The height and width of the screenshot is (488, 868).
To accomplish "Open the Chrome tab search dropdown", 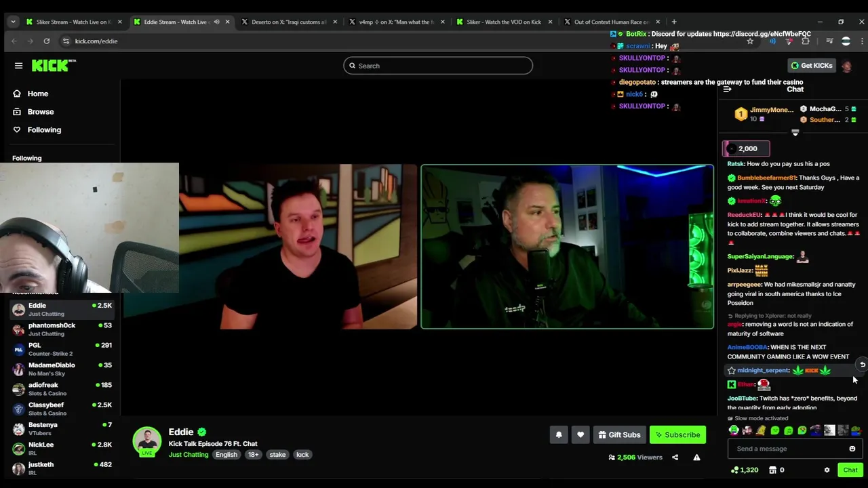I will [x=13, y=22].
